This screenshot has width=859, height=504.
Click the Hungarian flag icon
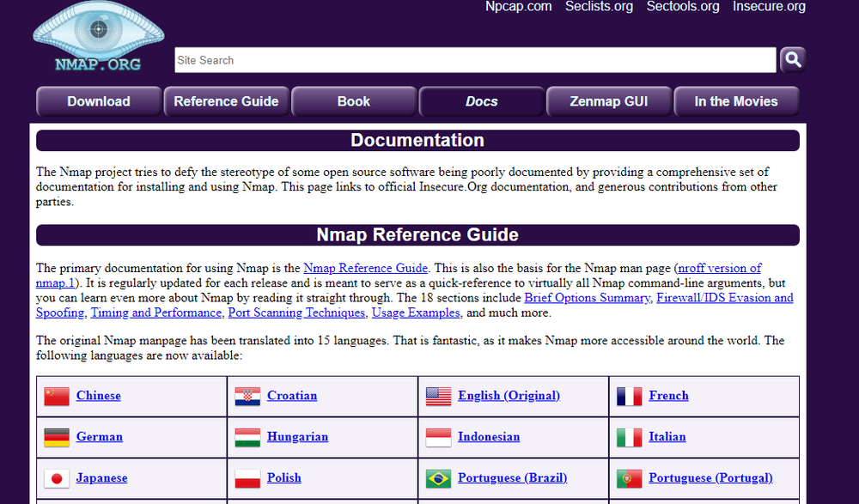click(247, 437)
